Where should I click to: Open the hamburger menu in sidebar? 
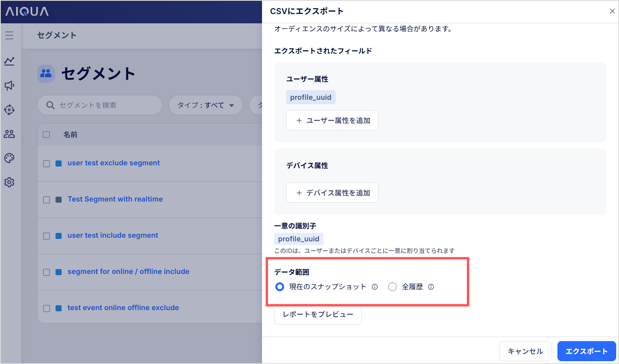(9, 35)
